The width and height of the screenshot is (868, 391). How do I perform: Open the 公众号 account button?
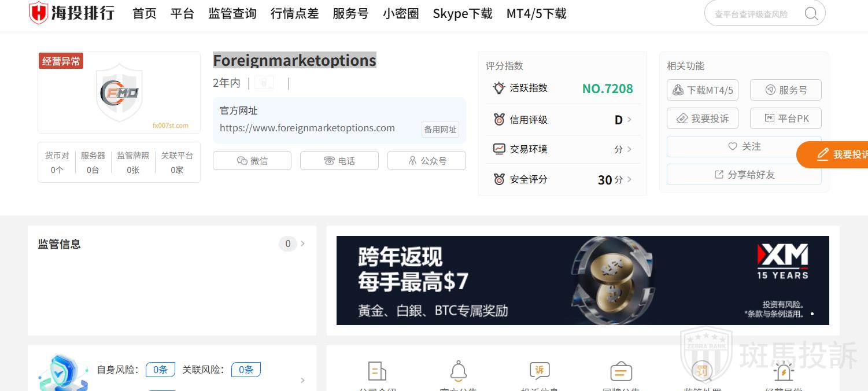427,161
